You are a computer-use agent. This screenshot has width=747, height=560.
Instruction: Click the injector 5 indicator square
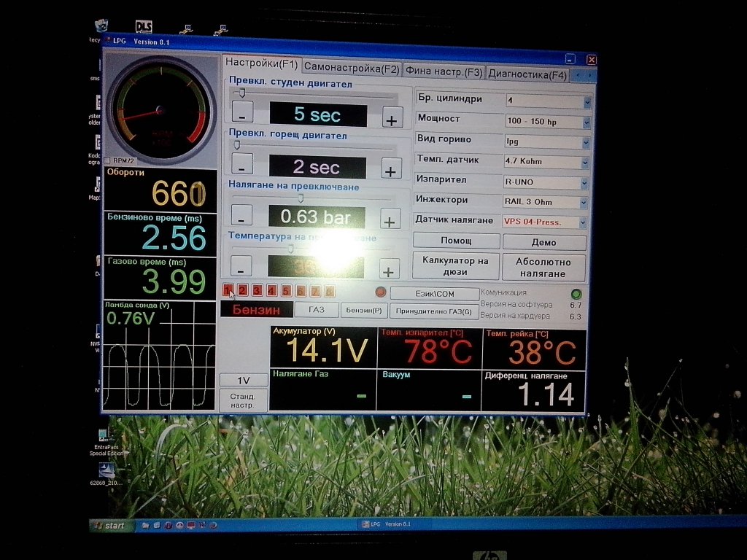286,291
